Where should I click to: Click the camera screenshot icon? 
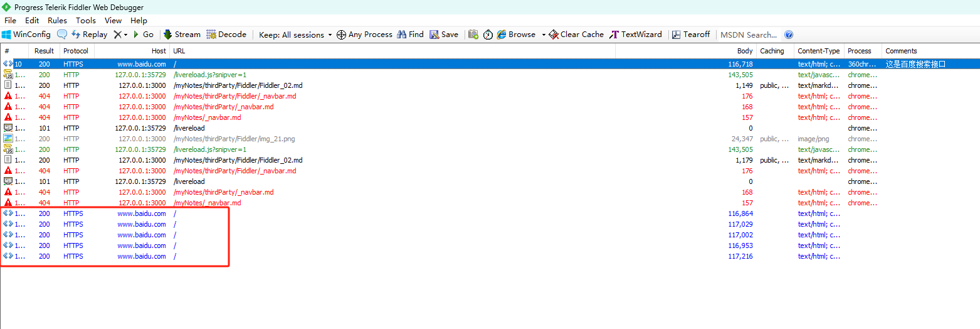(473, 35)
